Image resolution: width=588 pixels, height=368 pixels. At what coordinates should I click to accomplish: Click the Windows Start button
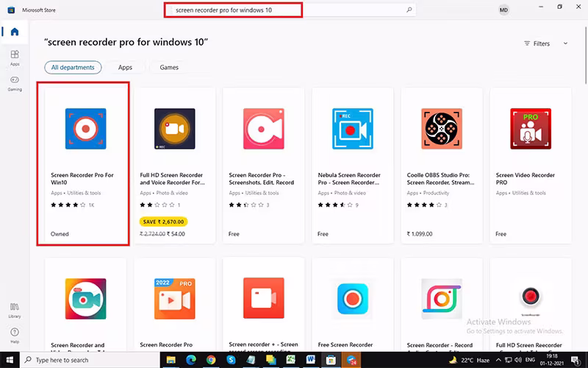(x=10, y=360)
